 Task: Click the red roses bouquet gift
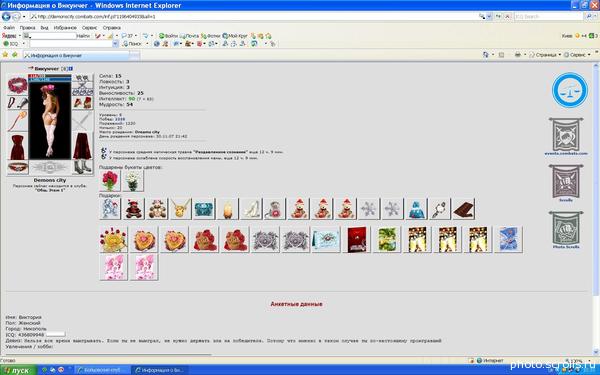pos(110,181)
